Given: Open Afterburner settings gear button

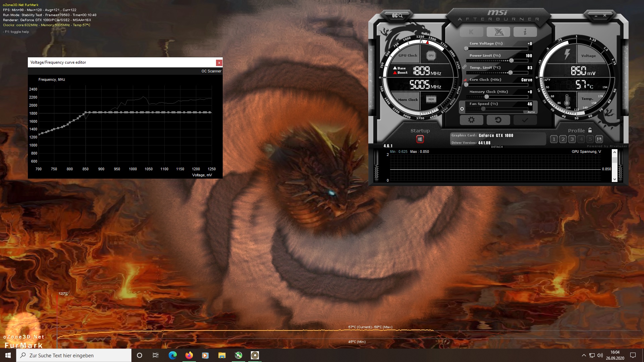Looking at the screenshot, I should [471, 120].
